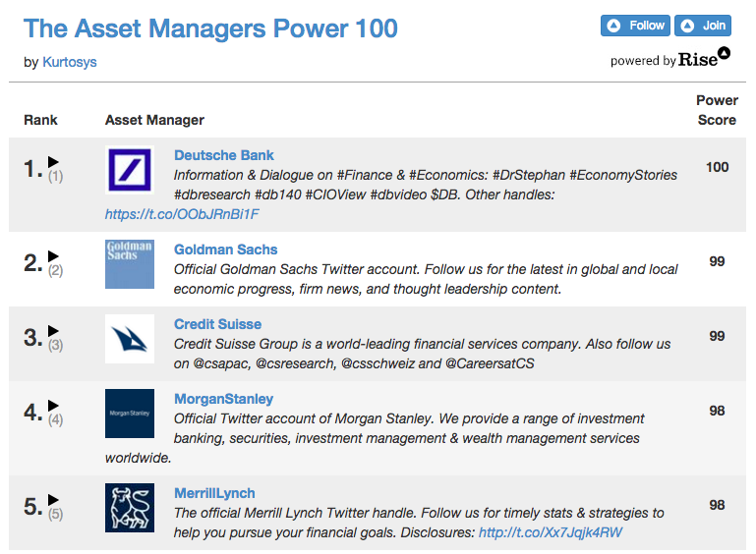Click the Credit Suisse sails logo
The width and height of the screenshot is (756, 554).
(x=130, y=339)
